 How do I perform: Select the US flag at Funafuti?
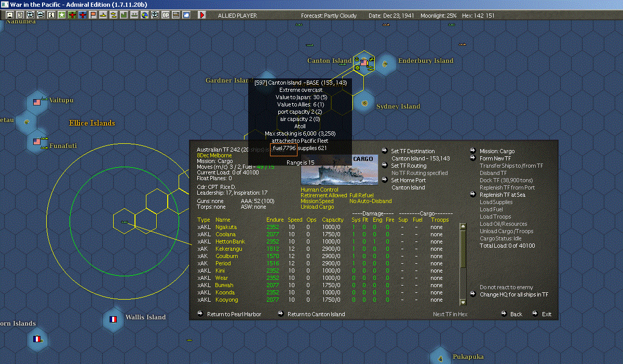[x=37, y=141]
